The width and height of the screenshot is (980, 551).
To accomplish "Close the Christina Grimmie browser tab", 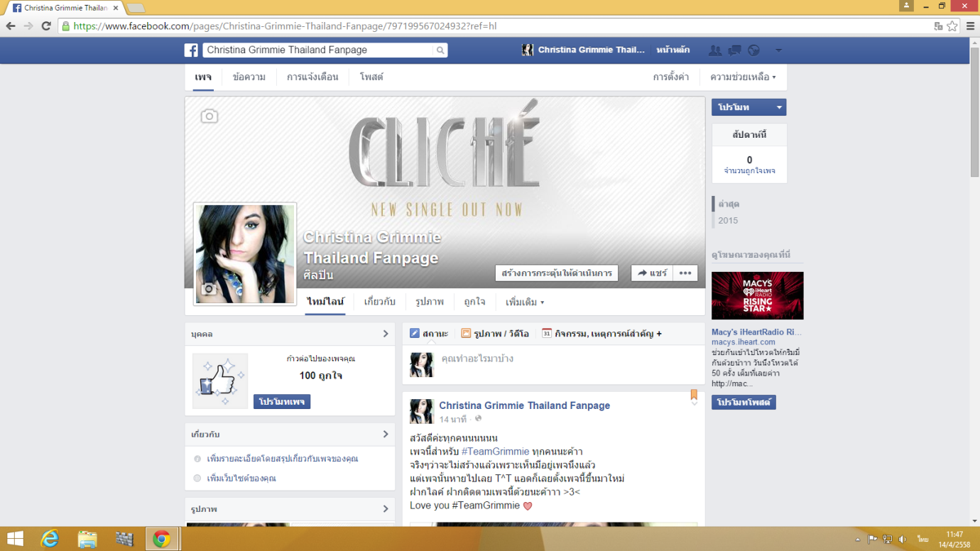I will tap(116, 8).
